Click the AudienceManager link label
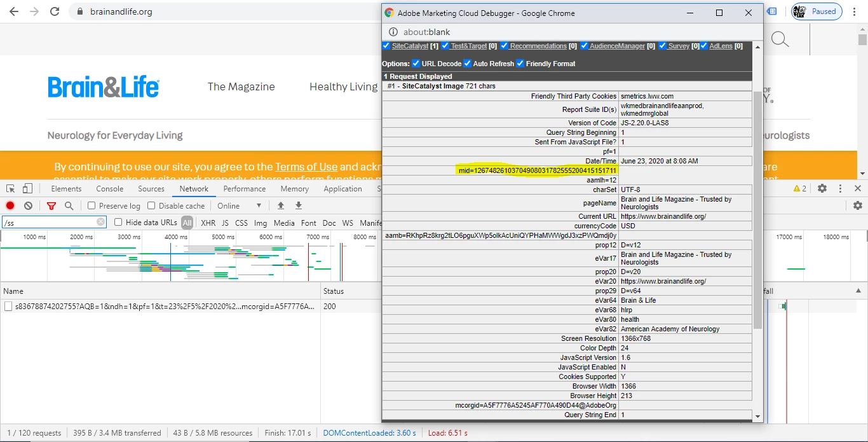The height and width of the screenshot is (442, 868). pyautogui.click(x=617, y=46)
